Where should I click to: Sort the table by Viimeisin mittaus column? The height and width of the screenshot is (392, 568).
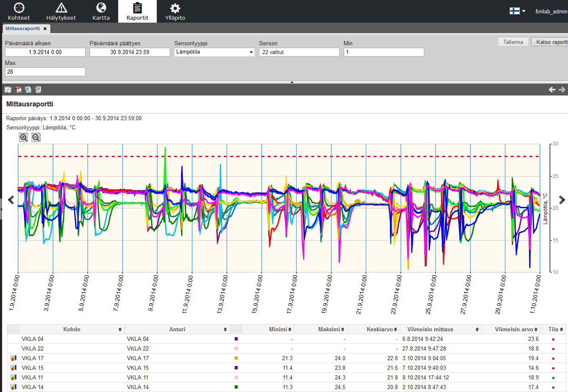tap(441, 329)
